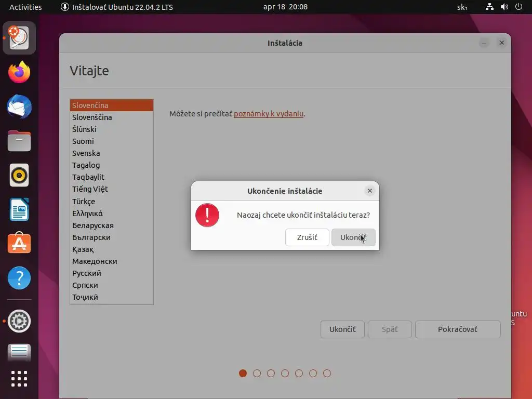Open the power menu icon
Image resolution: width=532 pixels, height=399 pixels.
point(519,7)
